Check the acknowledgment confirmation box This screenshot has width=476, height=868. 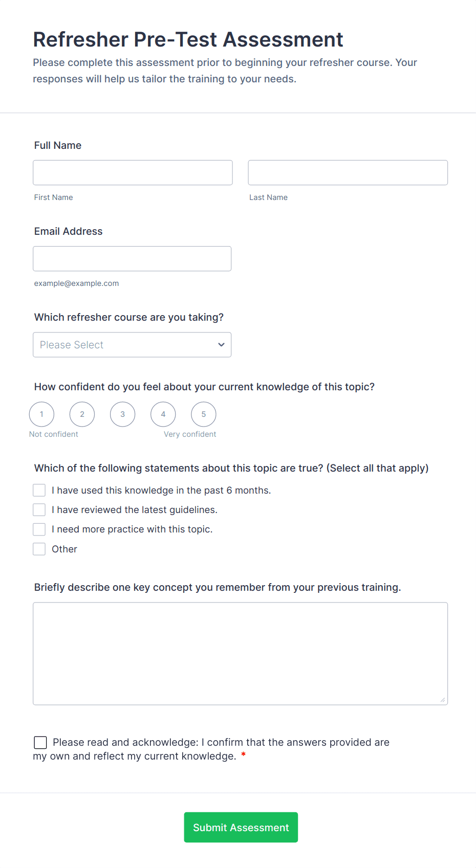[x=40, y=742]
